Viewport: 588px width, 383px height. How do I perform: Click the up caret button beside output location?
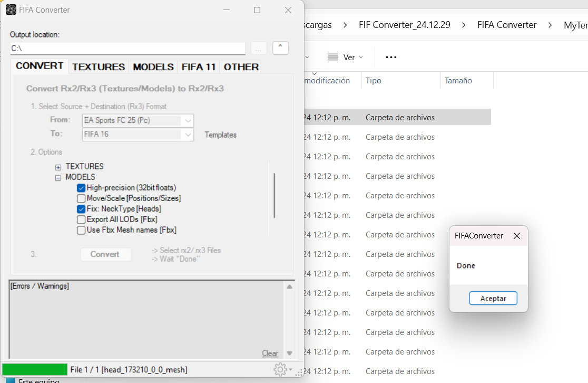pos(280,48)
